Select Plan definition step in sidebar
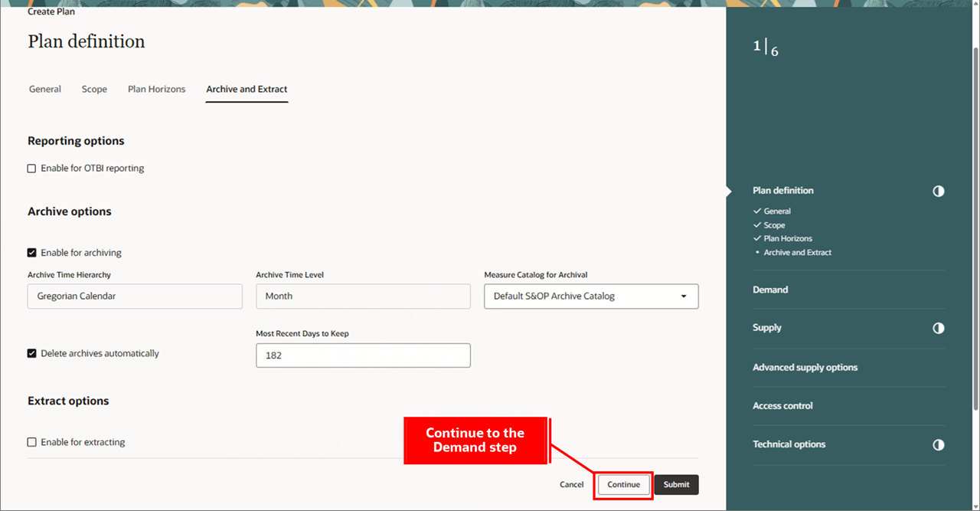This screenshot has width=980, height=511. (783, 191)
